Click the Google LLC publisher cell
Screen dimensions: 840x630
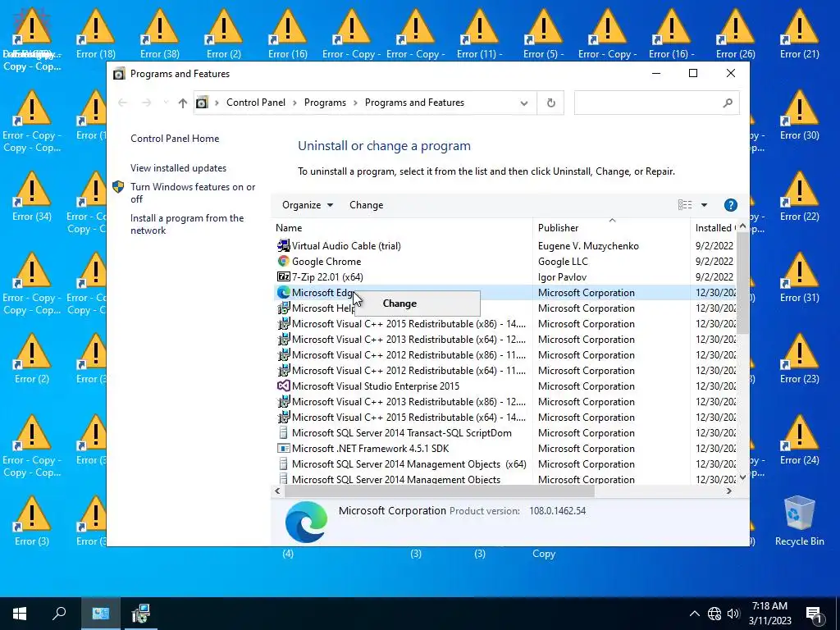coord(563,262)
